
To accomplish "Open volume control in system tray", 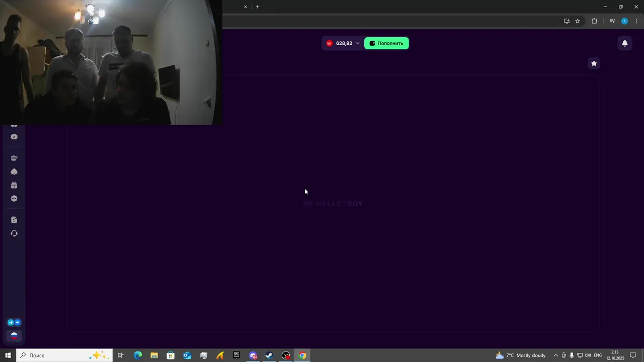I will pyautogui.click(x=588, y=355).
